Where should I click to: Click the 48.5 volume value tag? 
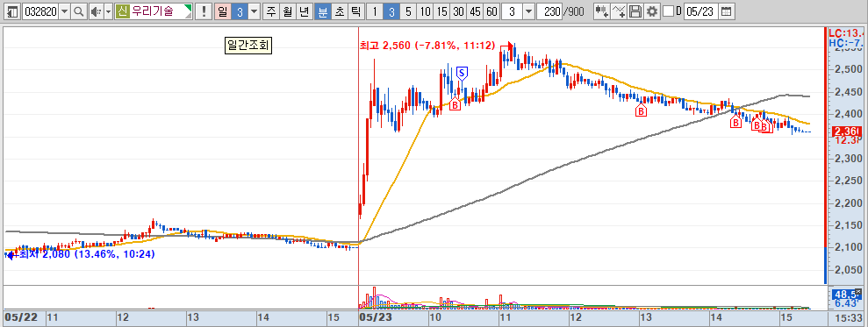(x=846, y=294)
